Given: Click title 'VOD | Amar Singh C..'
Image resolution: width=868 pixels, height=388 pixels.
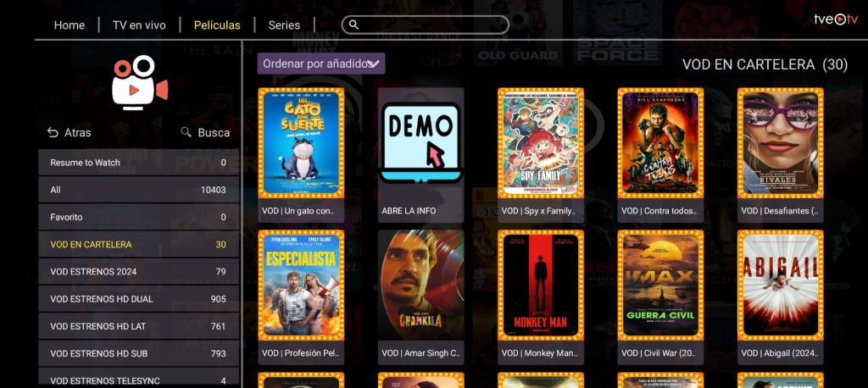Looking at the screenshot, I should (x=420, y=353).
